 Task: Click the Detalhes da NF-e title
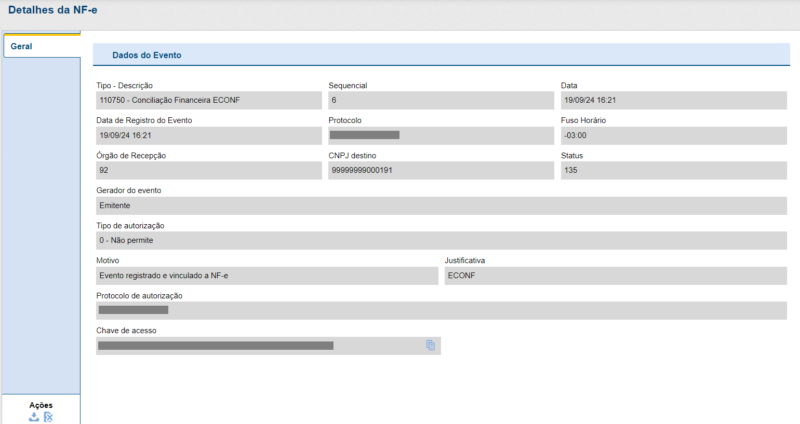[x=53, y=11]
